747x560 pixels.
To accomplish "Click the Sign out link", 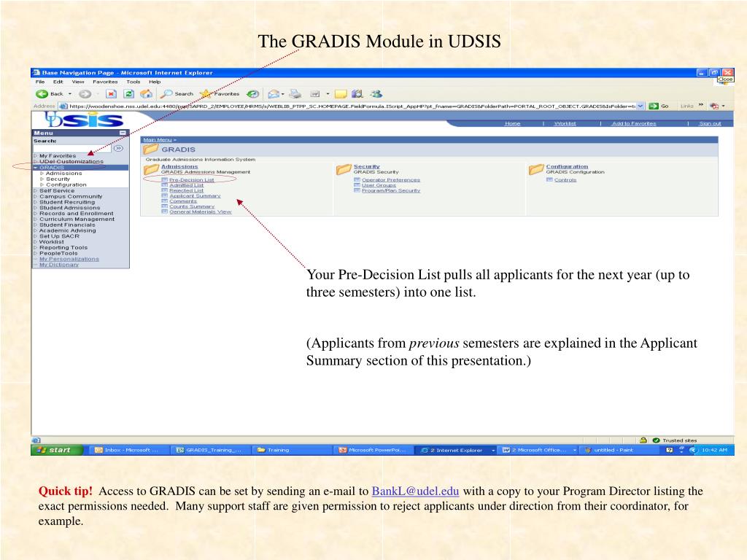I will [710, 123].
